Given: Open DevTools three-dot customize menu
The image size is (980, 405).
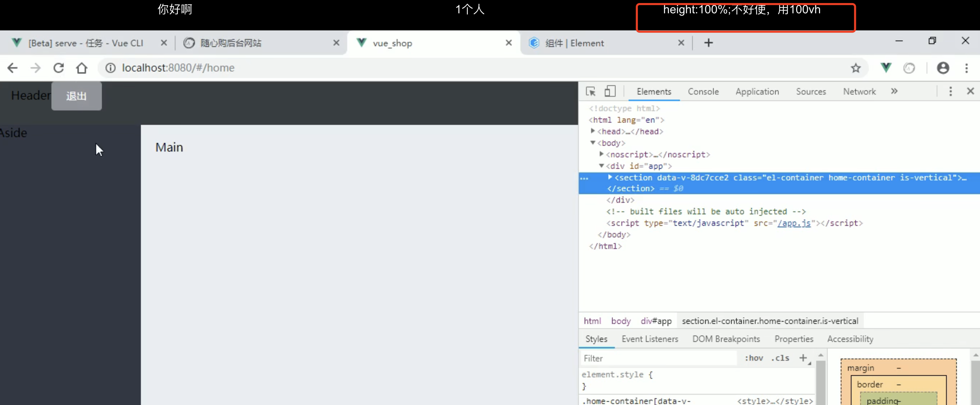Looking at the screenshot, I should 950,91.
